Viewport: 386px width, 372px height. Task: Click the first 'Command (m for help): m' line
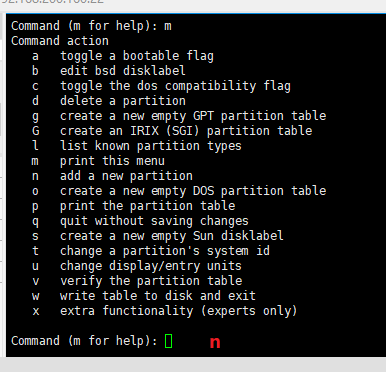coord(91,26)
